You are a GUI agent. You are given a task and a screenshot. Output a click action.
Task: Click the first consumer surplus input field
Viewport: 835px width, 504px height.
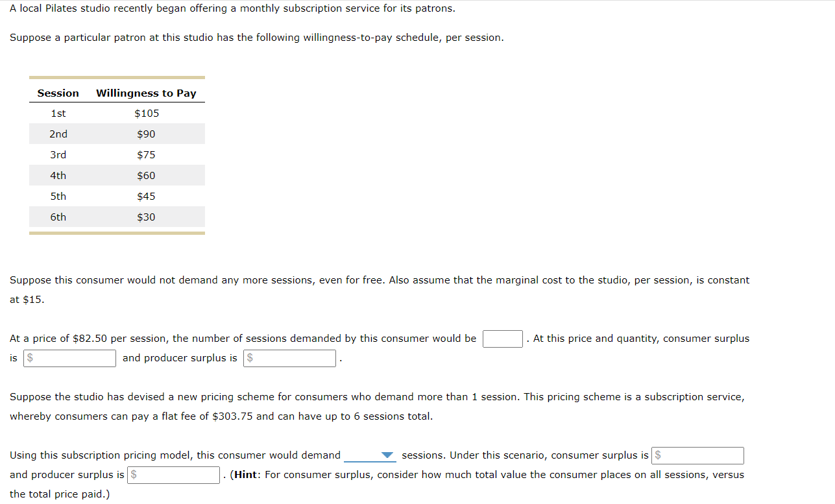click(x=70, y=358)
